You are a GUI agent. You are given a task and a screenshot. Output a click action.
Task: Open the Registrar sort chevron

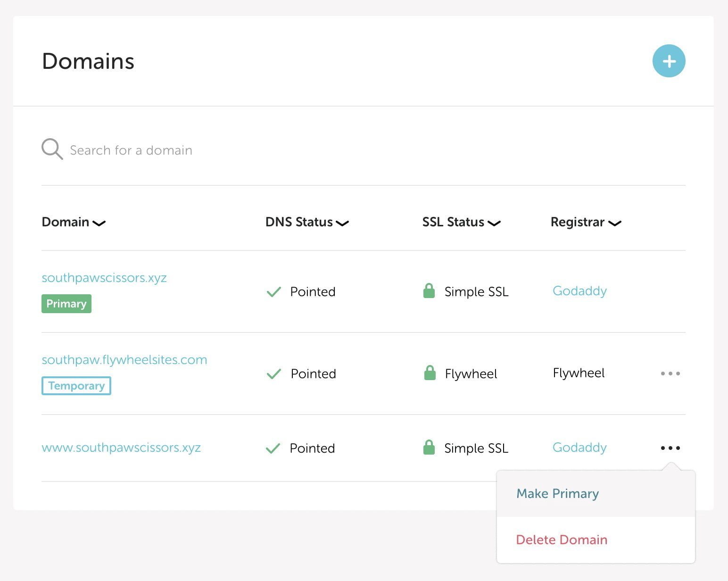pos(614,224)
